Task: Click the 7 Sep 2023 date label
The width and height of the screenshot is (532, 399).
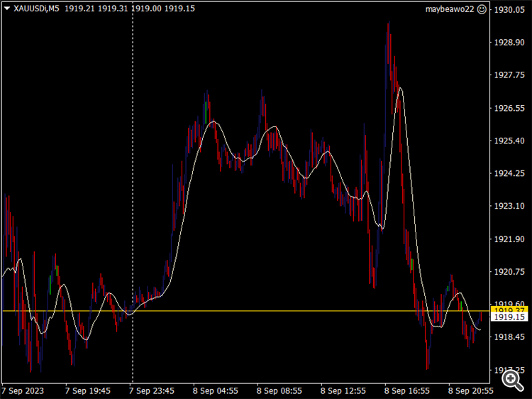Action: coord(23,390)
